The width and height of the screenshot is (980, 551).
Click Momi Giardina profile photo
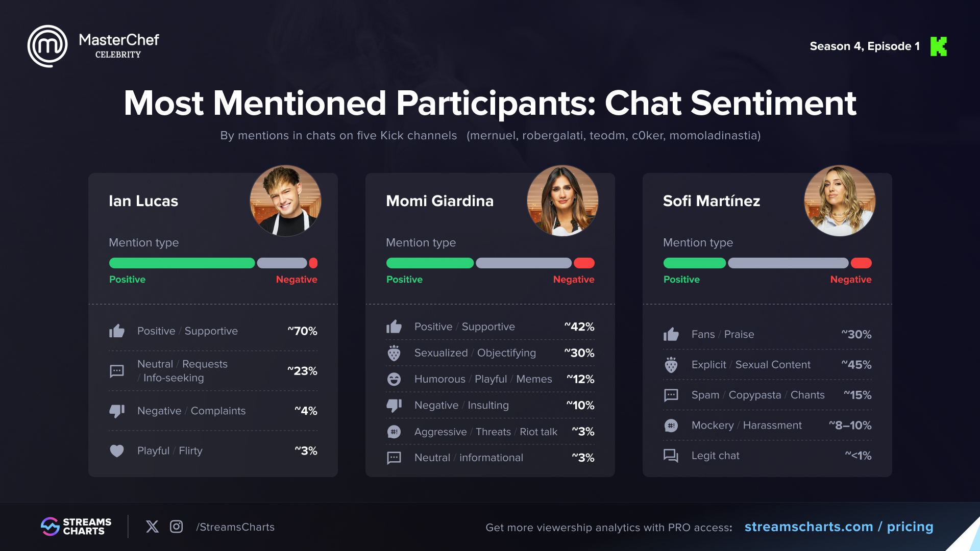click(x=562, y=201)
